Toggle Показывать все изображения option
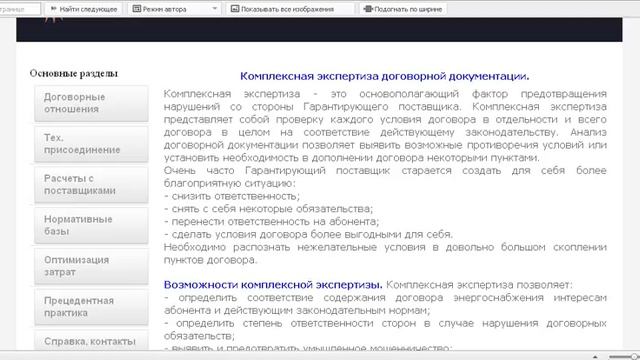The height and width of the screenshot is (360, 640). click(290, 9)
